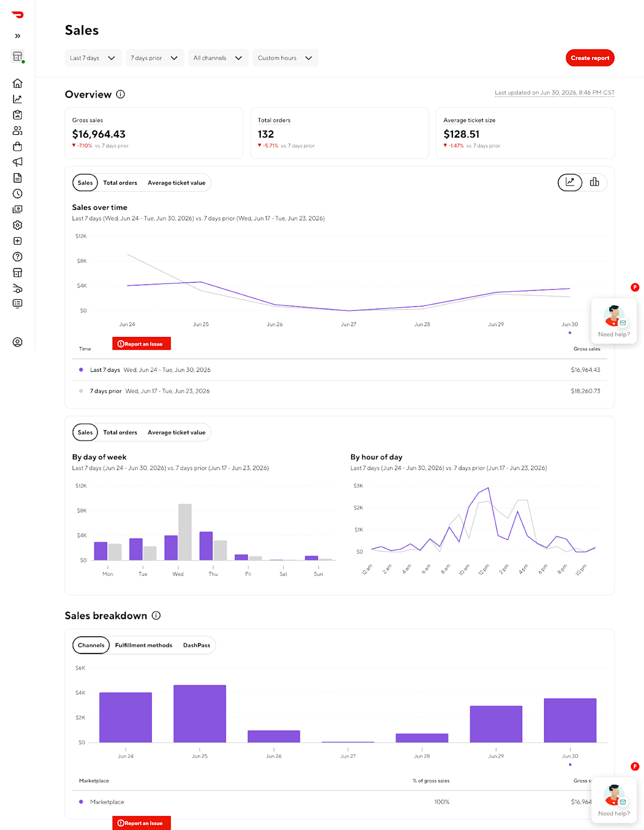The image size is (644, 830).
Task: Click the Jun 24 bar in Sales breakdown
Action: coord(126,717)
